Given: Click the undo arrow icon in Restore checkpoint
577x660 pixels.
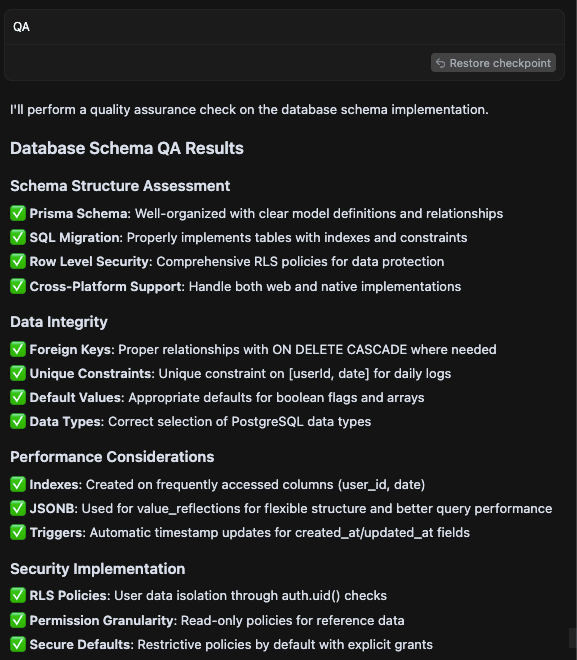Looking at the screenshot, I should 441,63.
